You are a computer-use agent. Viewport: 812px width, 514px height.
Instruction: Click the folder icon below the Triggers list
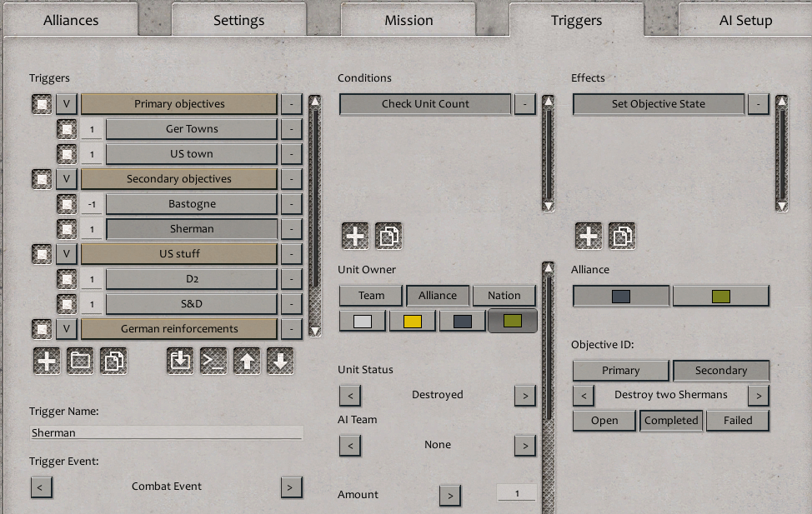tap(80, 362)
